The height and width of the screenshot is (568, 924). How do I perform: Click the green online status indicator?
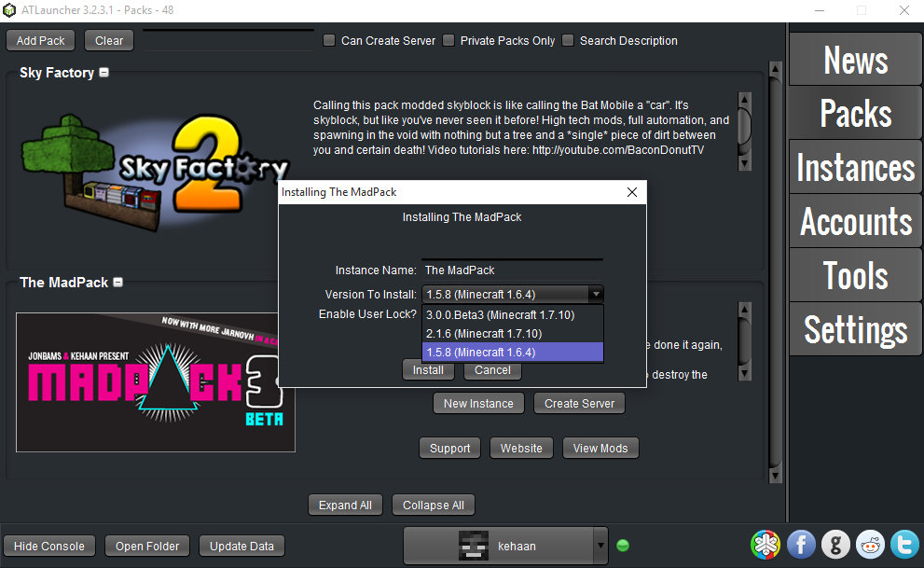[622, 546]
